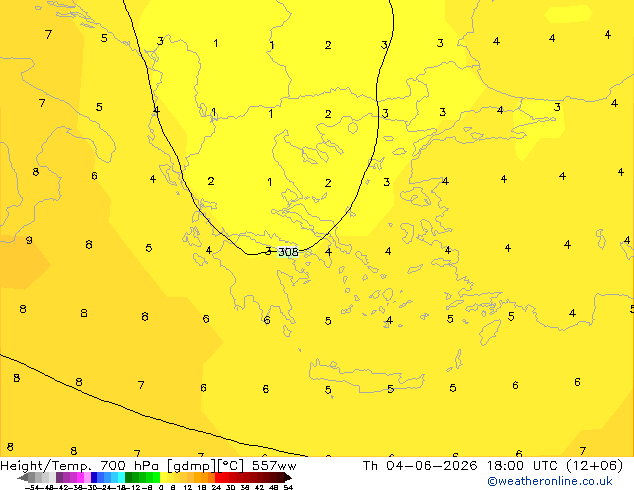Click the forecast date 'Th 04-06-2026 18:00 UTC'
634x490 pixels.
coord(462,466)
